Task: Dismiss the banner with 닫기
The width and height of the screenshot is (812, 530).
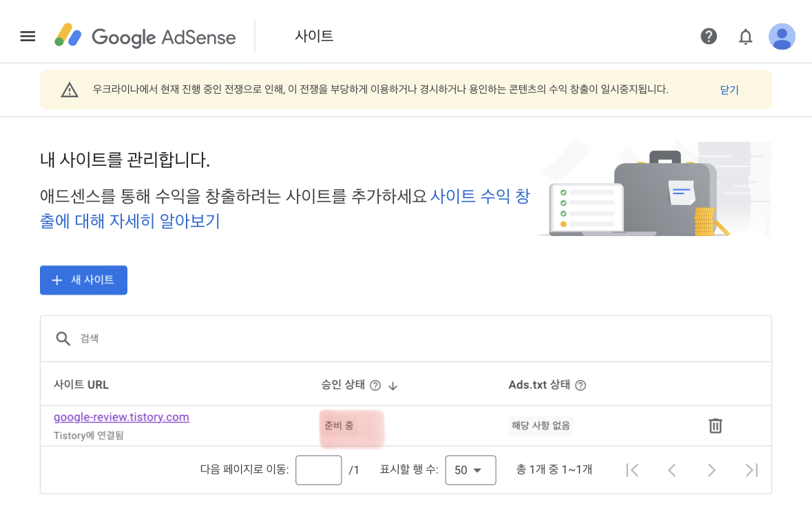Action: 729,90
